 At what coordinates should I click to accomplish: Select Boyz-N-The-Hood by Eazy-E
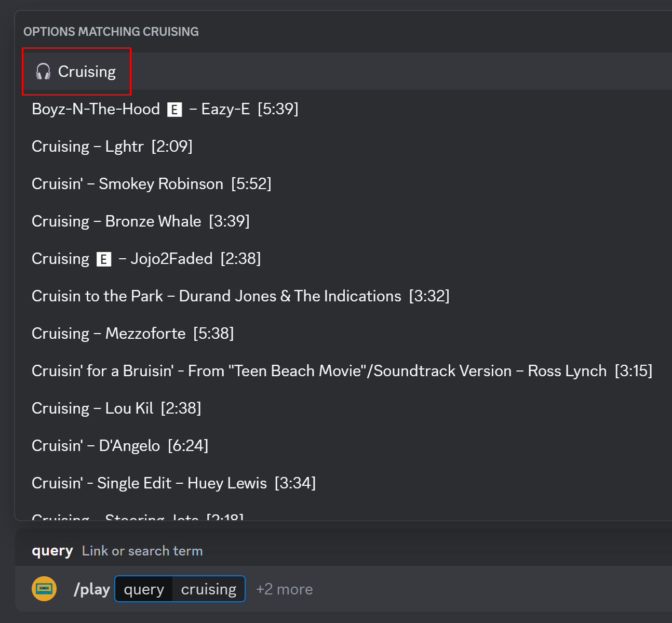165,109
